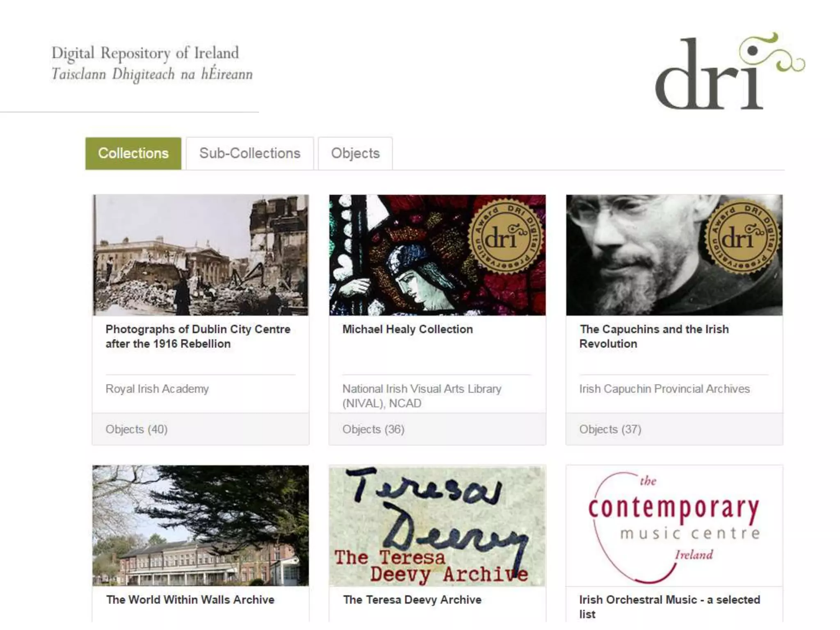Click the World Within Walls building photo
The height and width of the screenshot is (630, 840).
pos(201,526)
